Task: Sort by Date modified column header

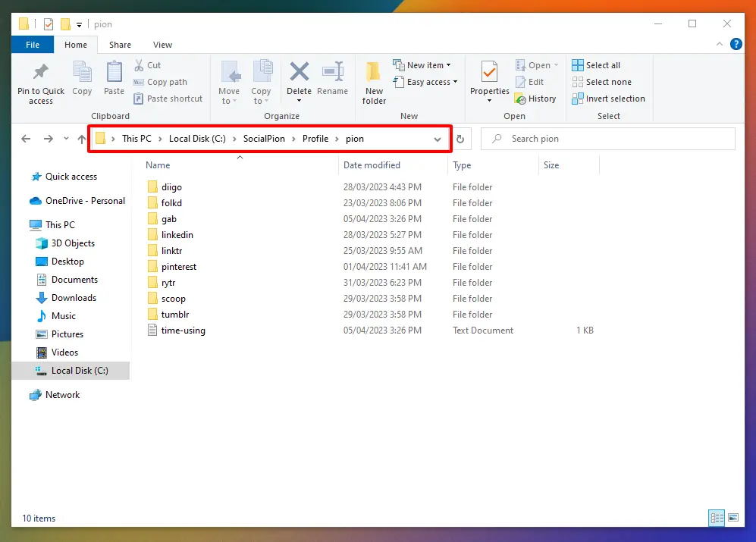Action: pos(393,165)
